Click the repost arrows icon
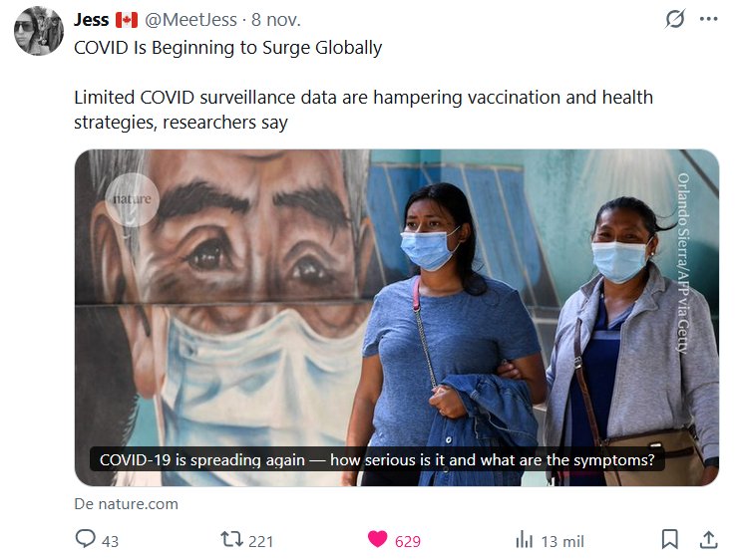This screenshot has height=560, width=736. pos(231,540)
